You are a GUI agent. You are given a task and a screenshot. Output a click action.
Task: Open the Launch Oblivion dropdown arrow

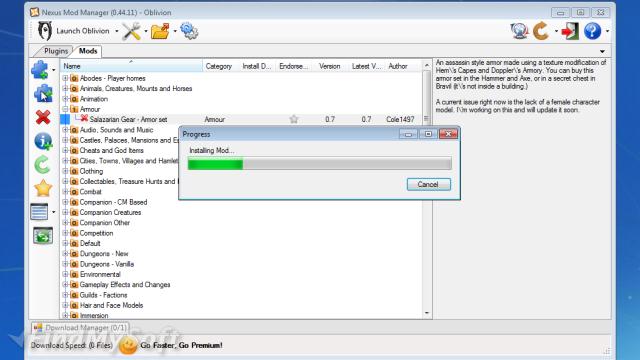[117, 31]
